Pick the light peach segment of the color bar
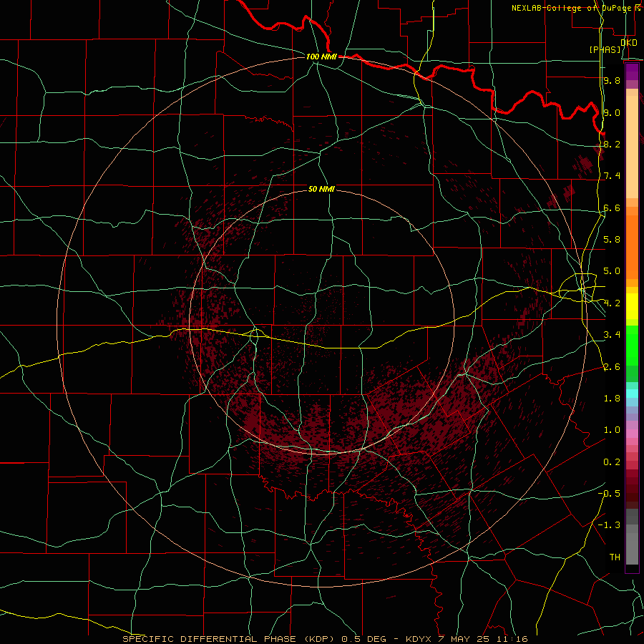This screenshot has width=644, height=644. click(x=632, y=147)
